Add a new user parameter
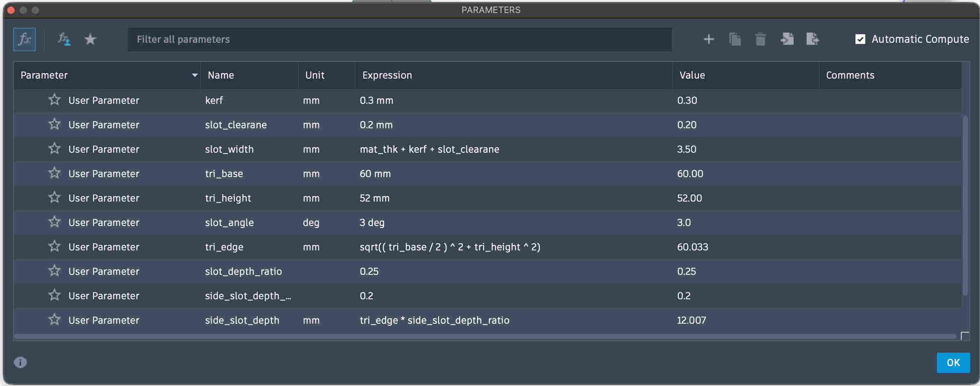 (x=709, y=39)
